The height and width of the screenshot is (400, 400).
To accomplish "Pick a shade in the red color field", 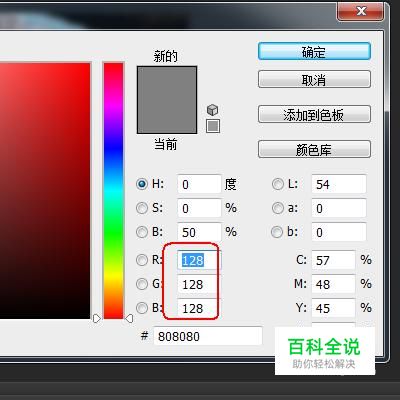I will pos(45,190).
